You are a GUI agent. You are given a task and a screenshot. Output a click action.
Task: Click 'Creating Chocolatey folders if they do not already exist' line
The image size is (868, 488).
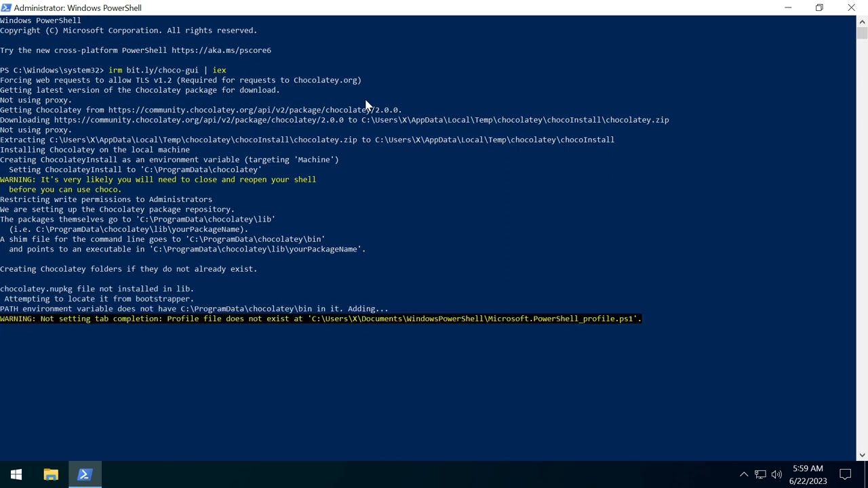(129, 269)
